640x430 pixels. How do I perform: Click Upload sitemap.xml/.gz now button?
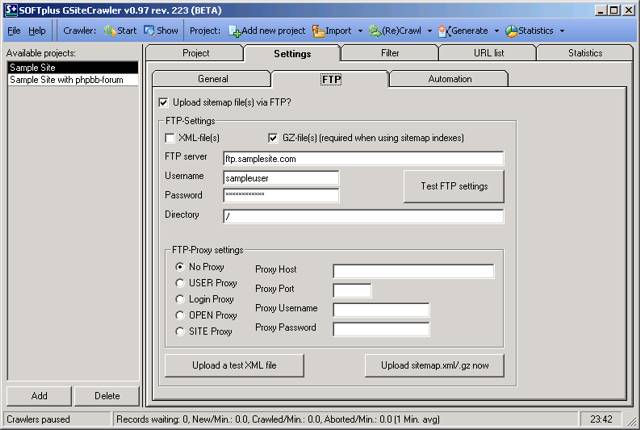(x=435, y=366)
